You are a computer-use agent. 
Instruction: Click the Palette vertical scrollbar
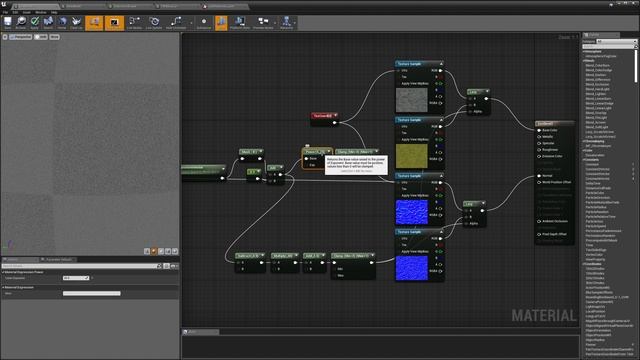click(637, 65)
